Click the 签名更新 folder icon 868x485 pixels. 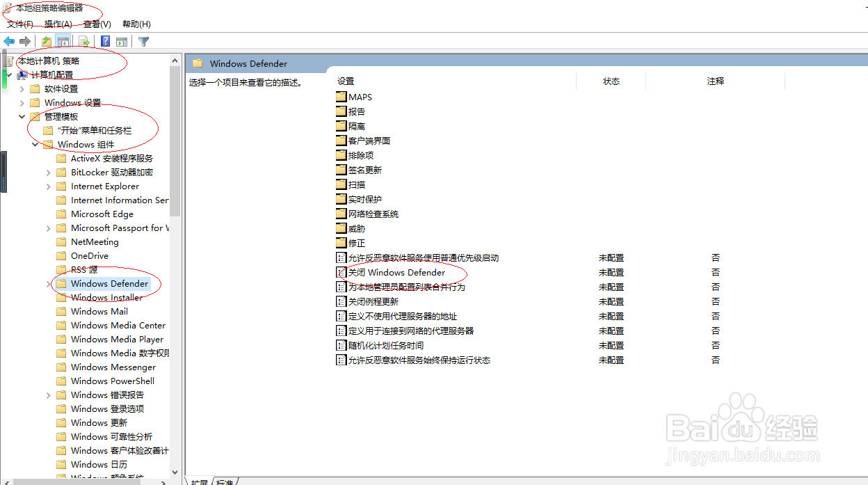(x=341, y=170)
